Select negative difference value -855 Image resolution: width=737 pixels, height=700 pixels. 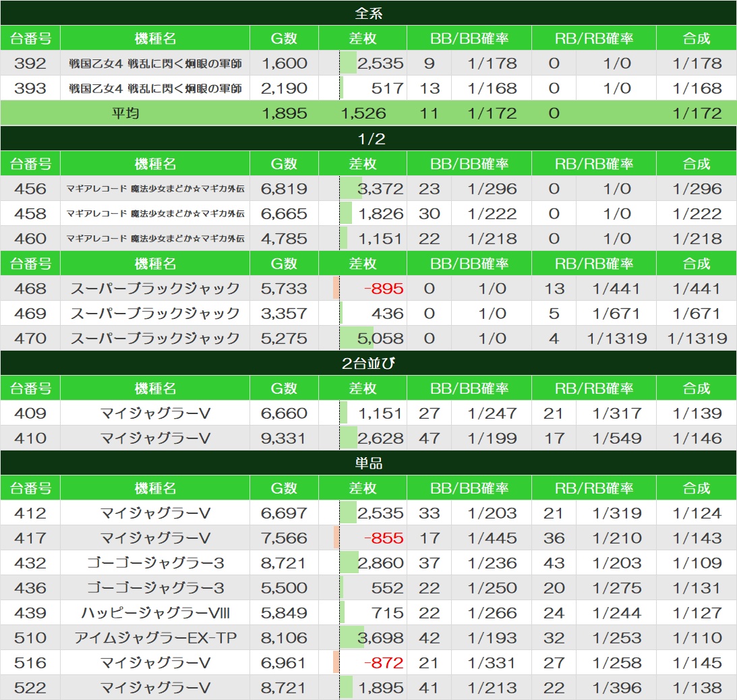384,537
